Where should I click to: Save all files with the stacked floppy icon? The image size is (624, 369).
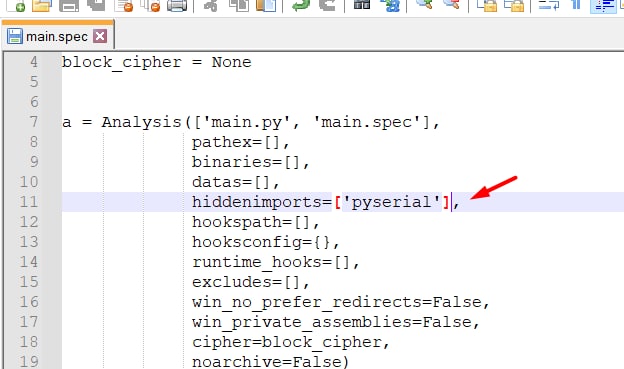coord(96,5)
